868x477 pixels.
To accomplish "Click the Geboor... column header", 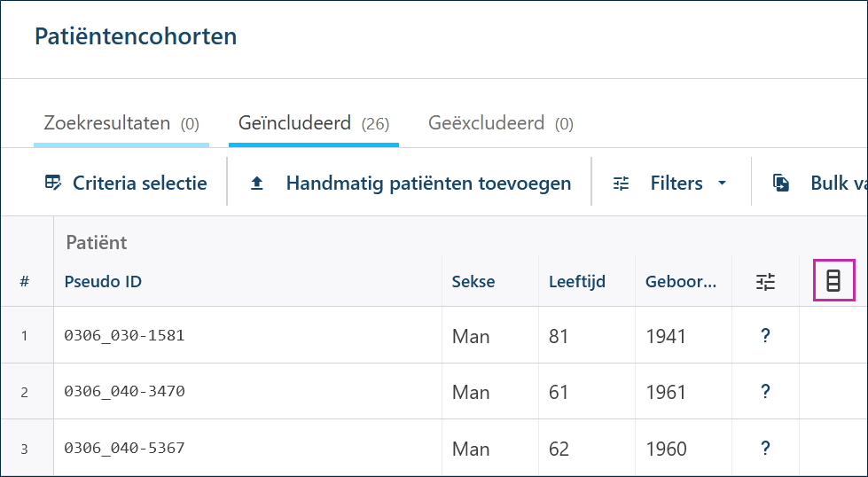I will click(681, 282).
